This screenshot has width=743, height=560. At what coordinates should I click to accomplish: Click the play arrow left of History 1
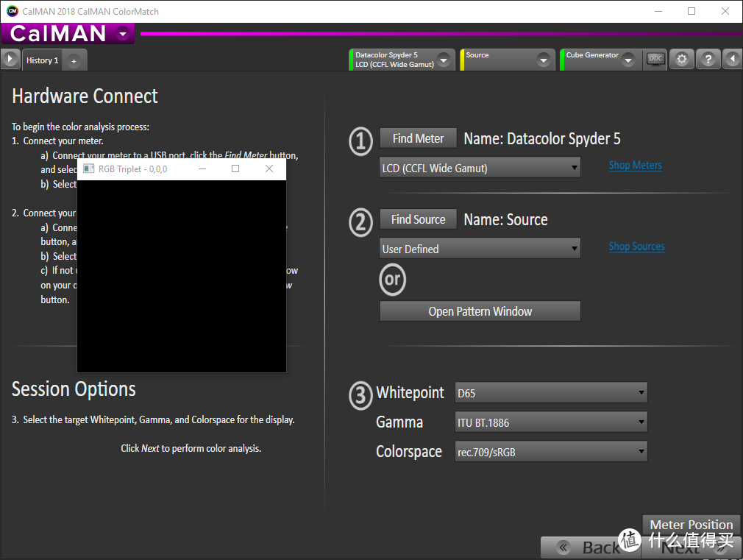click(10, 60)
